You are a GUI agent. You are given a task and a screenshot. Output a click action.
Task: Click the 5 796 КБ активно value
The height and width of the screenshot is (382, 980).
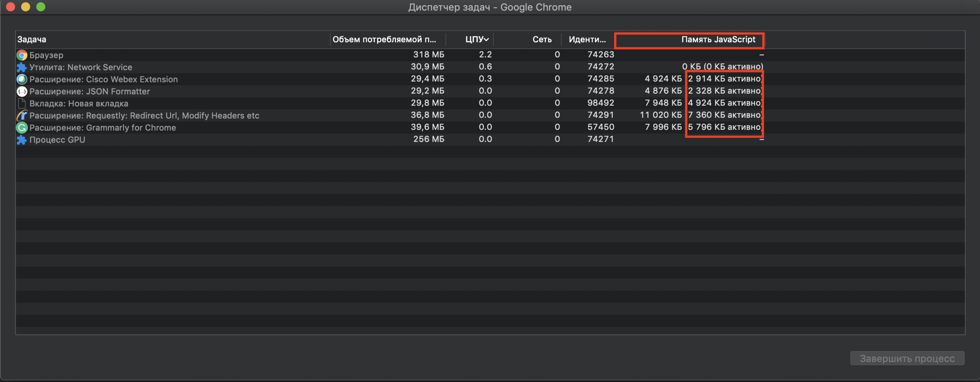point(724,127)
